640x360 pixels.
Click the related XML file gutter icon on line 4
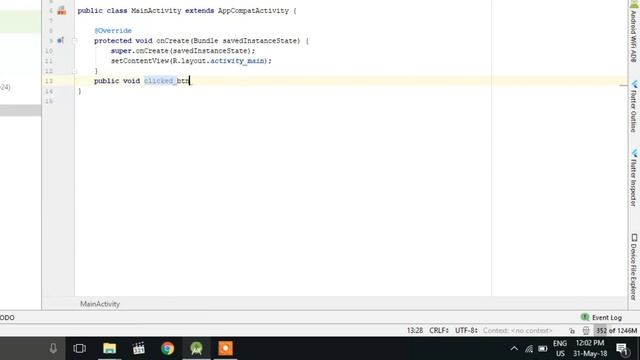pos(62,11)
